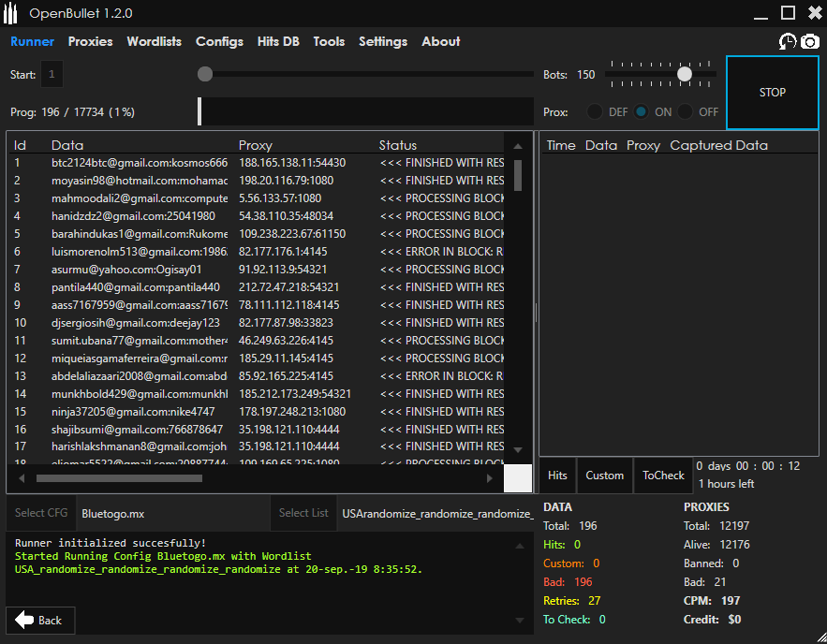Click the Bots slider handle
Image resolution: width=827 pixels, height=644 pixels.
684,74
